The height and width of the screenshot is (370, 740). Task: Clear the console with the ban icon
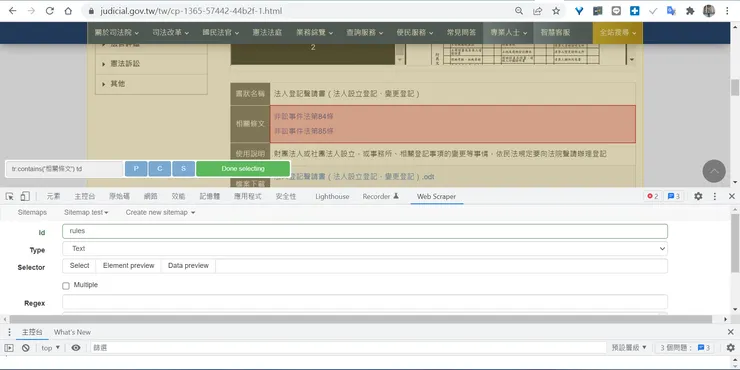(25, 348)
